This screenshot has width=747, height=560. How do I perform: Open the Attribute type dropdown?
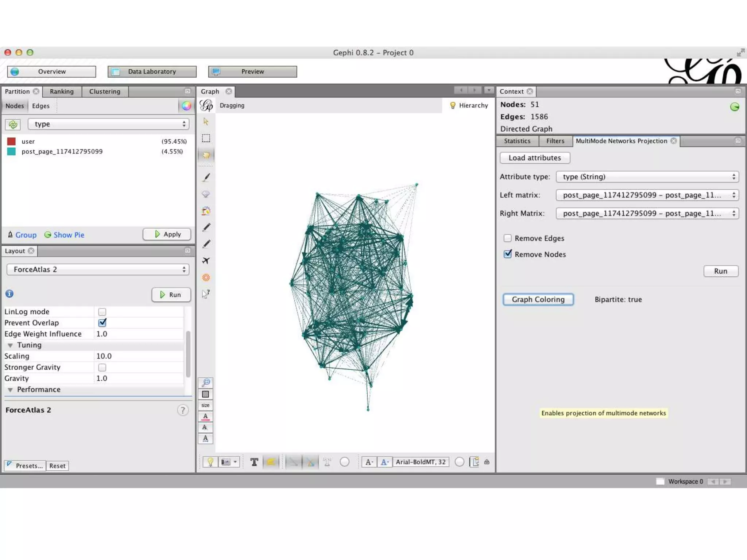pyautogui.click(x=647, y=177)
